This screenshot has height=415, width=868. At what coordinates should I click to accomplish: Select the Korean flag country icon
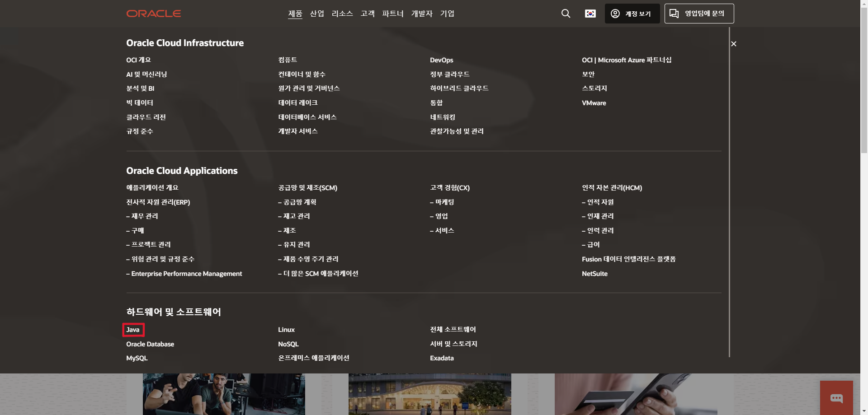click(x=590, y=14)
